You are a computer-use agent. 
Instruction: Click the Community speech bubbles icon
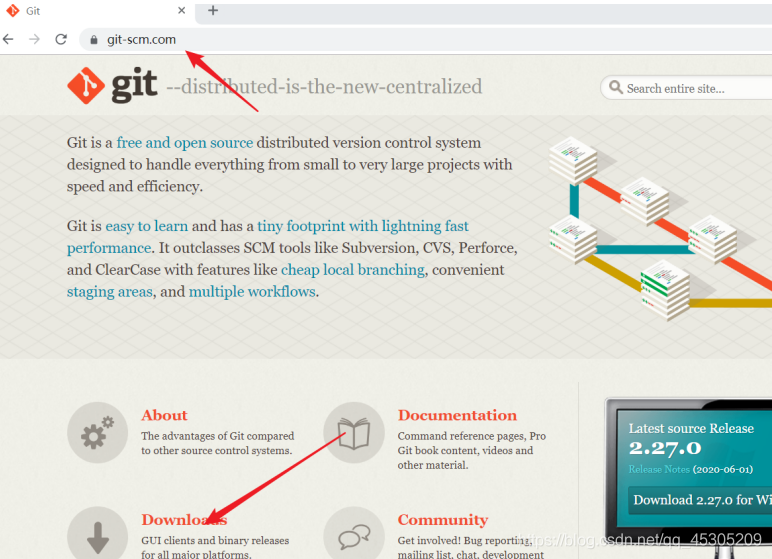(354, 534)
